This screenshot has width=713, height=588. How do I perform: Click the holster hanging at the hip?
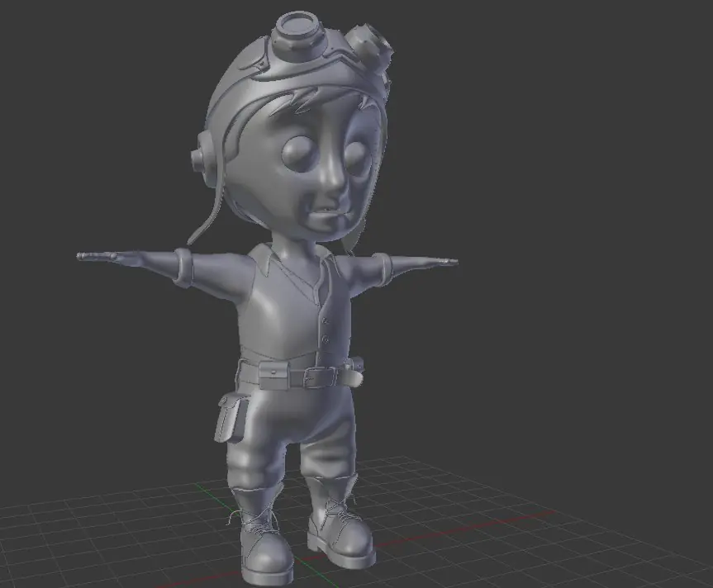[229, 419]
